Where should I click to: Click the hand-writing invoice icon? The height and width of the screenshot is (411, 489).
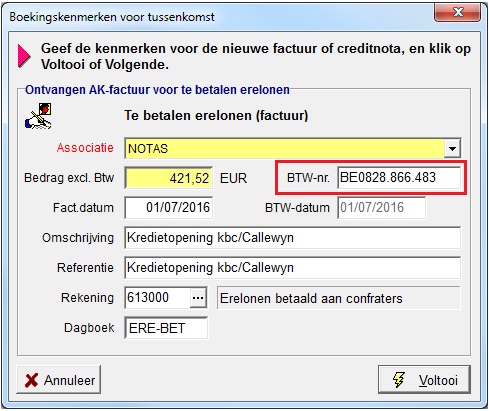(38, 116)
